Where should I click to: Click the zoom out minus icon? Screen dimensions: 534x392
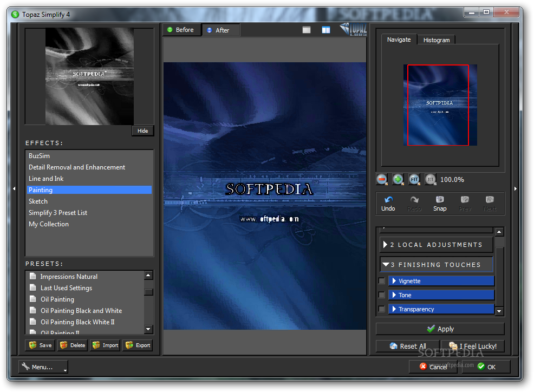click(382, 179)
